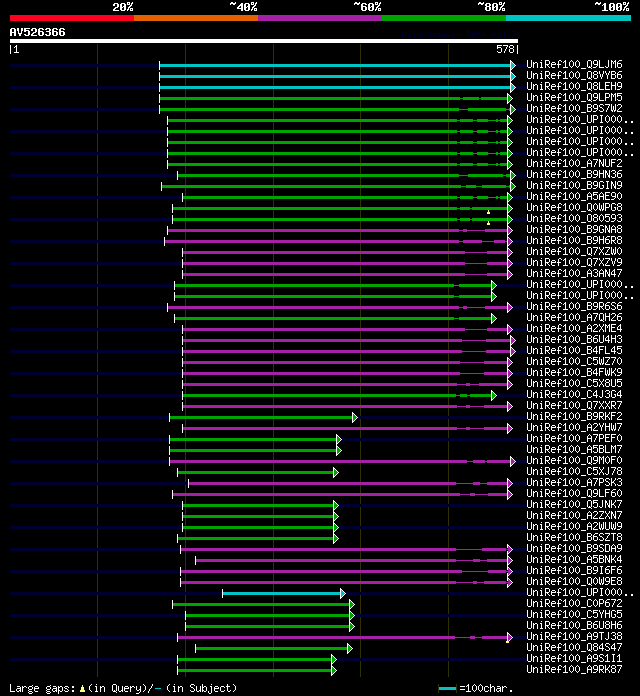Screen dimensions: 640x696
Task: Click the Large gaps legend text
Action: [123, 688]
